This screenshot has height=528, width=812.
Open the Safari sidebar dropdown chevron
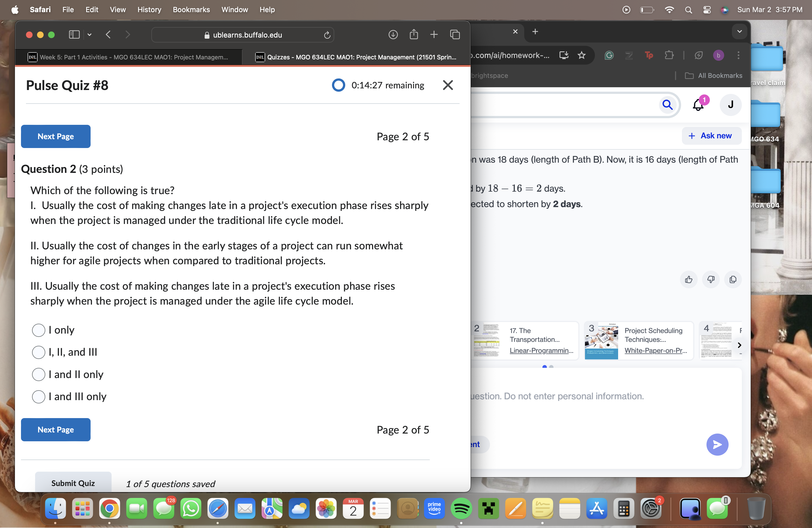click(x=89, y=35)
